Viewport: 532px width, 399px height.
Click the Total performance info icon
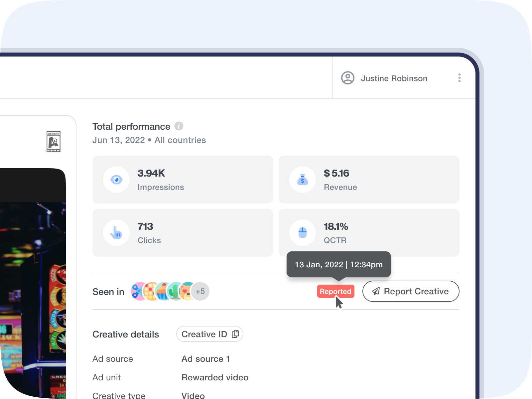(179, 126)
